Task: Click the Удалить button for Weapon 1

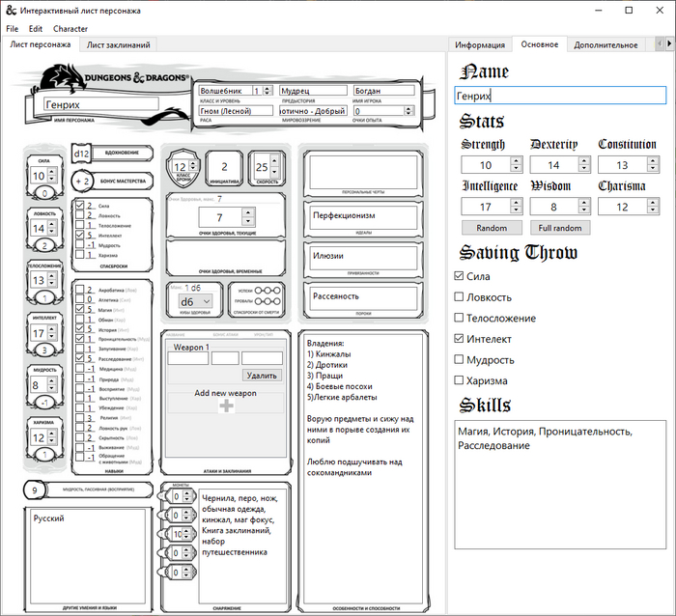Action: tap(262, 376)
